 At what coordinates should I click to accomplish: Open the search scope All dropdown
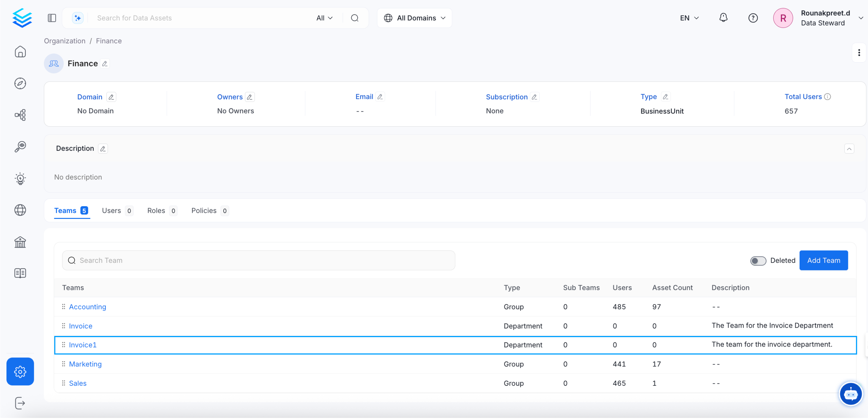click(324, 18)
